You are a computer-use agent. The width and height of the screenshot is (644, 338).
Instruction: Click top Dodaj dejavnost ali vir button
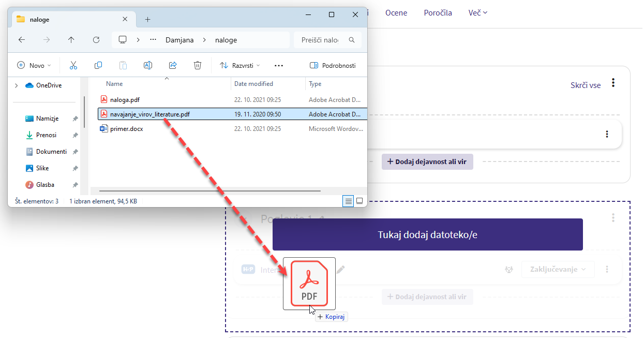coord(427,162)
